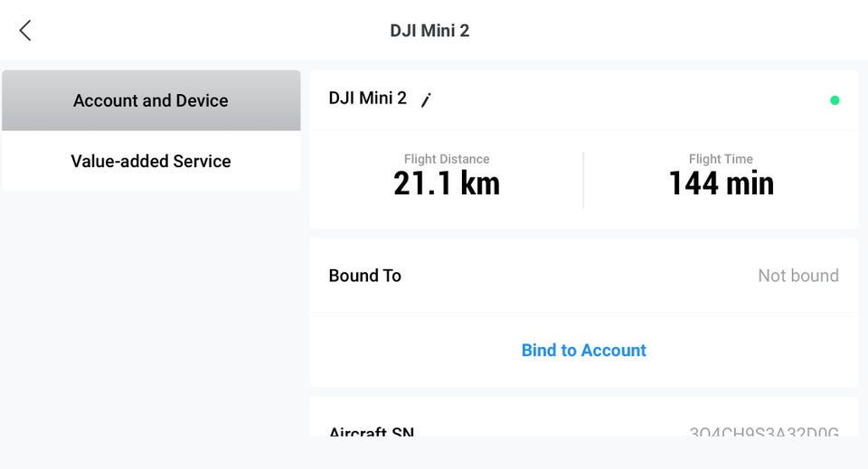868x469 pixels.
Task: Select the aircraft serial number value
Action: click(764, 431)
